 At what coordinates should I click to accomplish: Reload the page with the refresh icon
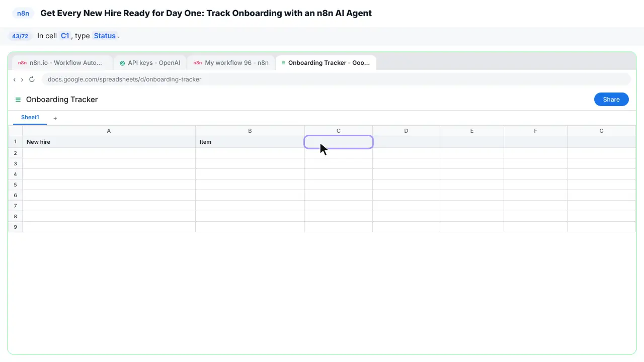pyautogui.click(x=32, y=79)
